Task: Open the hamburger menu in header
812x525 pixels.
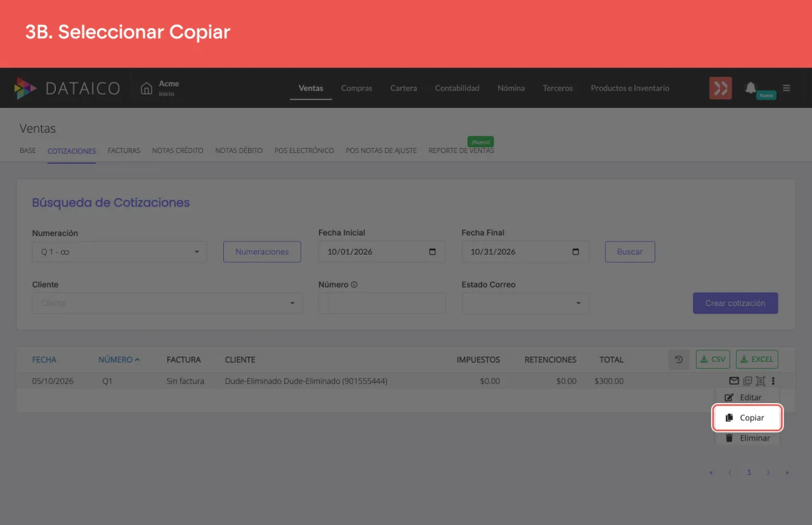Action: [x=787, y=88]
